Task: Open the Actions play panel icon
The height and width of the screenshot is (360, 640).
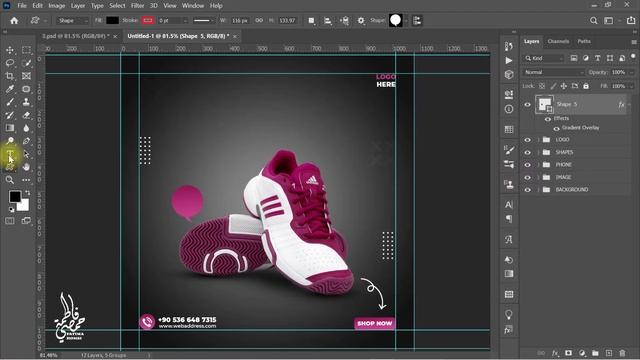Action: pos(509,60)
